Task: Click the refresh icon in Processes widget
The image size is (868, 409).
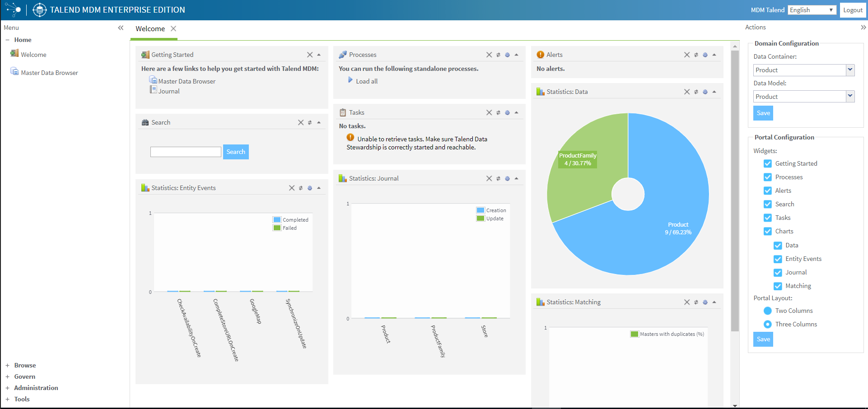Action: tap(498, 55)
